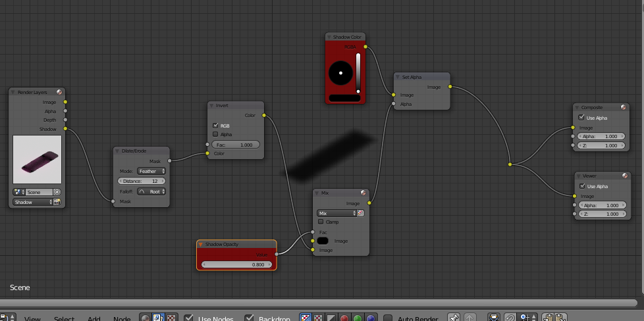Collapse the Shadow Color node
This screenshot has width=644, height=321.
[329, 37]
